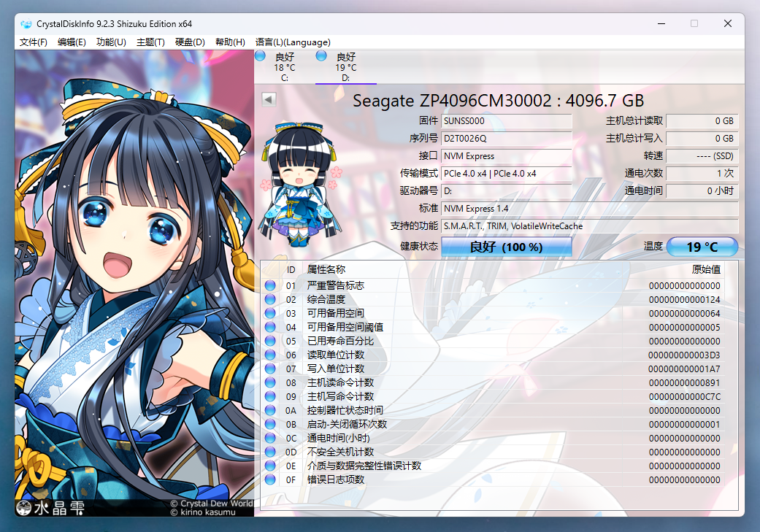
Task: Click raw value 0000000000005
Action: (x=684, y=327)
